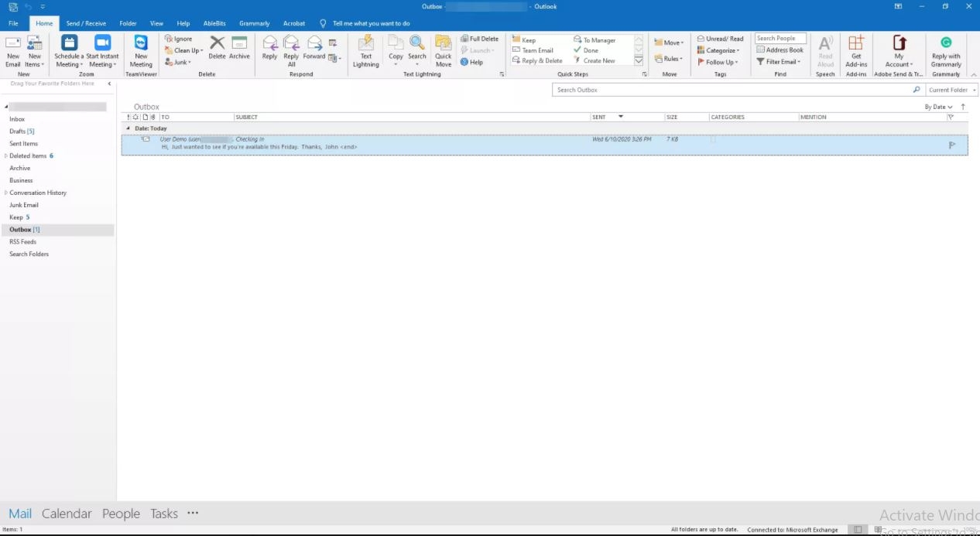This screenshot has height=536, width=980.
Task: Flag the Checking In message
Action: pyautogui.click(x=952, y=145)
